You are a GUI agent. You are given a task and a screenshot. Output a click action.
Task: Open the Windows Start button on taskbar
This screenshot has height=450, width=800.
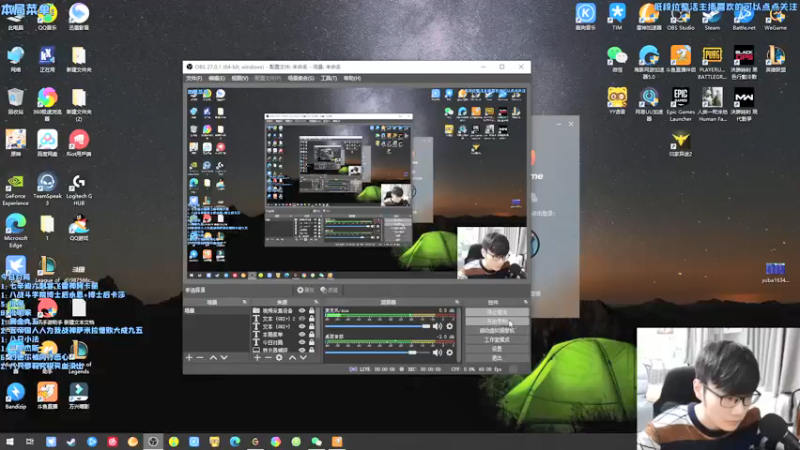point(10,441)
